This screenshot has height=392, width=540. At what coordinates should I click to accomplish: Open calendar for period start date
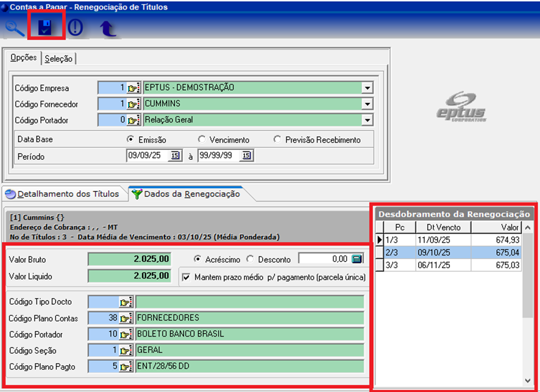click(175, 156)
